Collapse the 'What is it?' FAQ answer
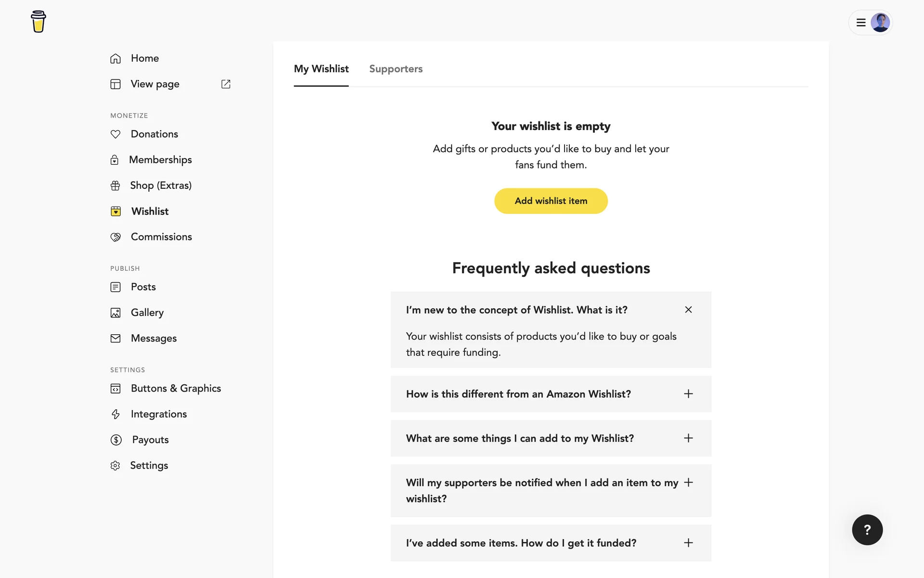The image size is (924, 578). 688,310
